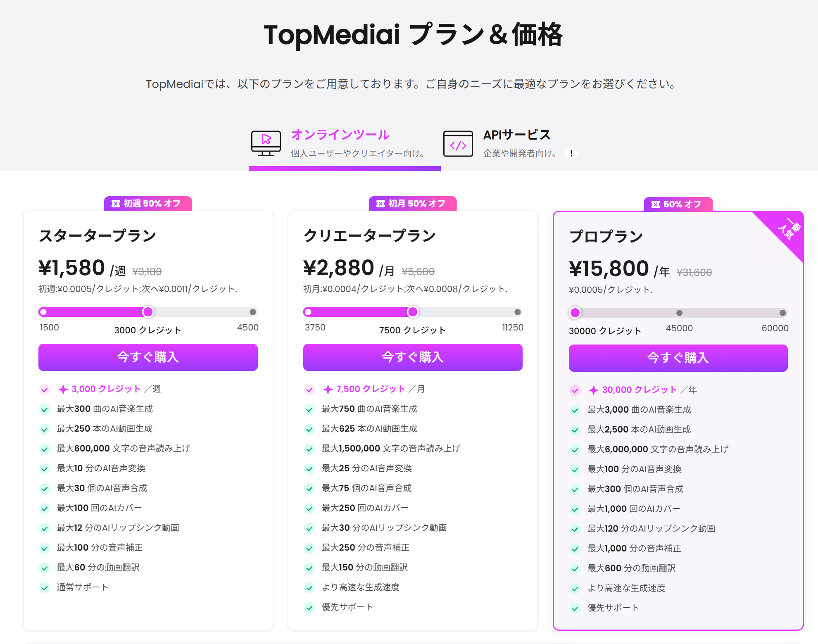
Task: Click the slider handle at 3000 クレジット
Action: point(148,312)
